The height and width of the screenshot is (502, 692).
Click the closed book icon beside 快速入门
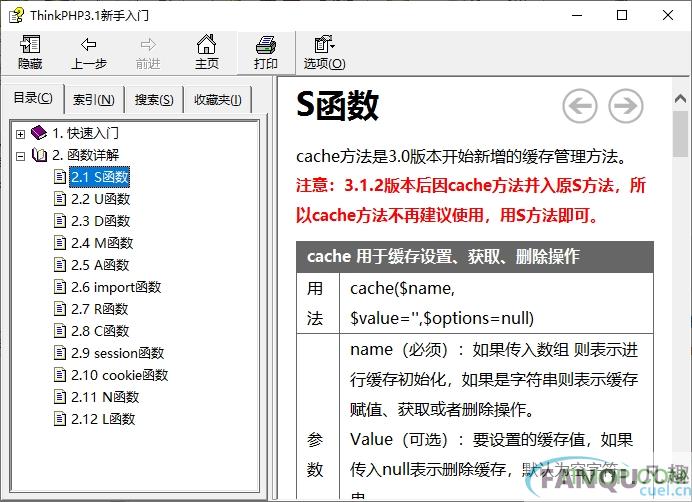pyautogui.click(x=39, y=132)
